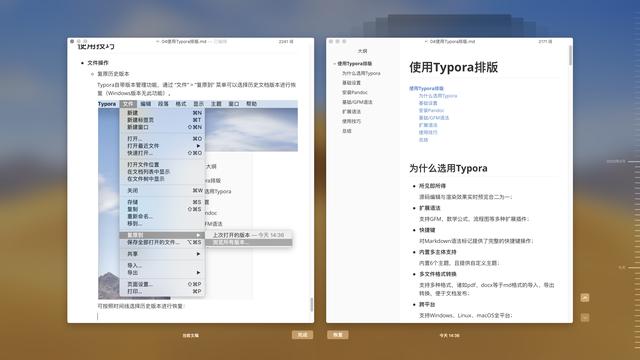Go to next version with down arrow

pyautogui.click(x=585, y=317)
